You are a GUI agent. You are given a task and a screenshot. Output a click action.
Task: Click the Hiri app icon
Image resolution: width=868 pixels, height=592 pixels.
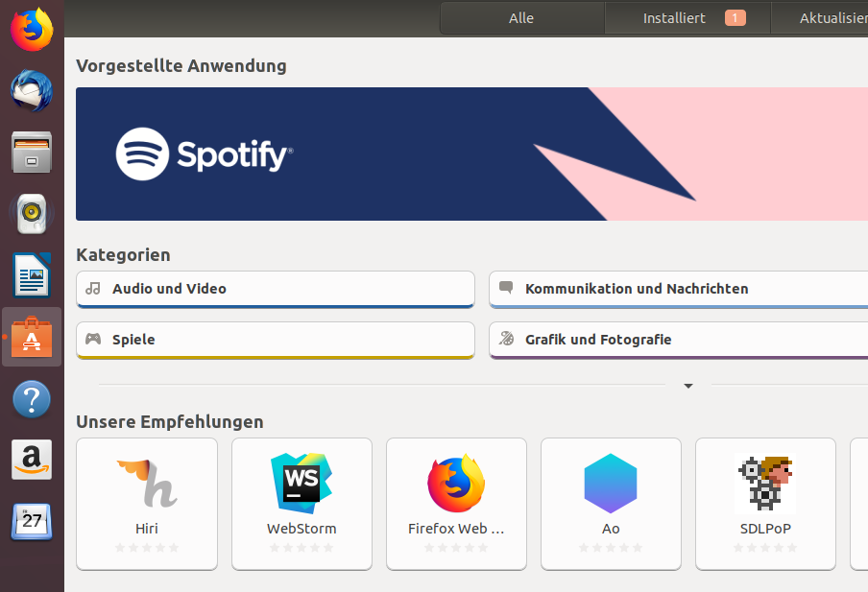click(x=147, y=483)
